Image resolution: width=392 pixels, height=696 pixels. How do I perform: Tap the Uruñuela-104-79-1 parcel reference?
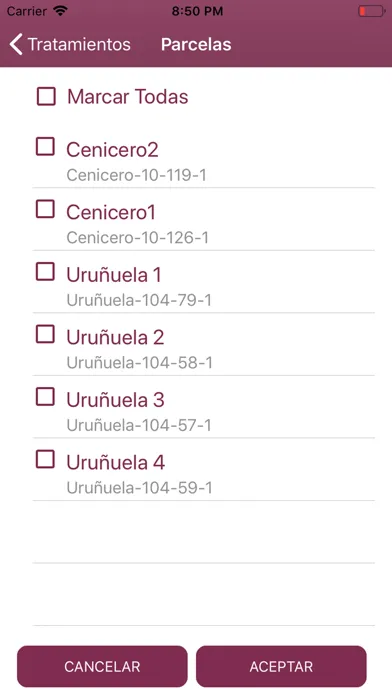(139, 301)
